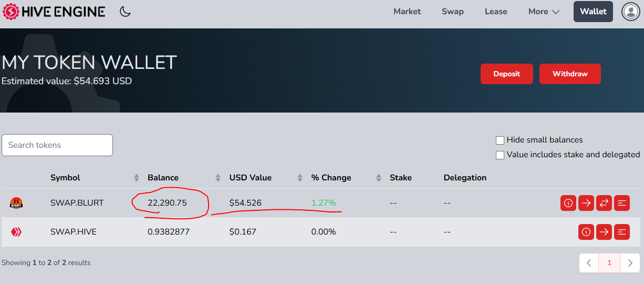644x284 pixels.
Task: Click the red Deposit button
Action: (506, 74)
